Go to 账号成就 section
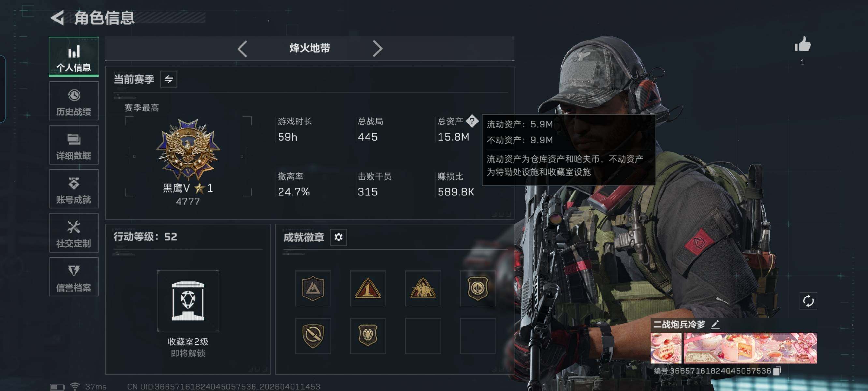 [x=74, y=189]
